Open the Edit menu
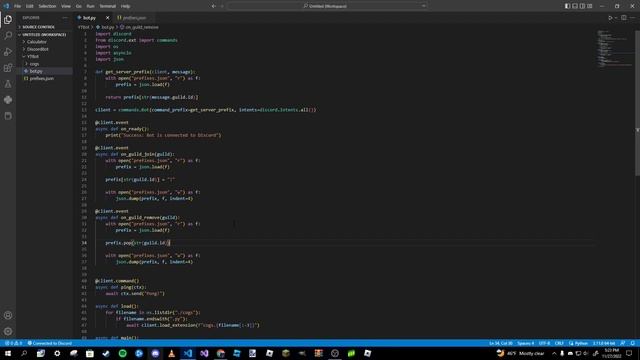 (29, 6)
